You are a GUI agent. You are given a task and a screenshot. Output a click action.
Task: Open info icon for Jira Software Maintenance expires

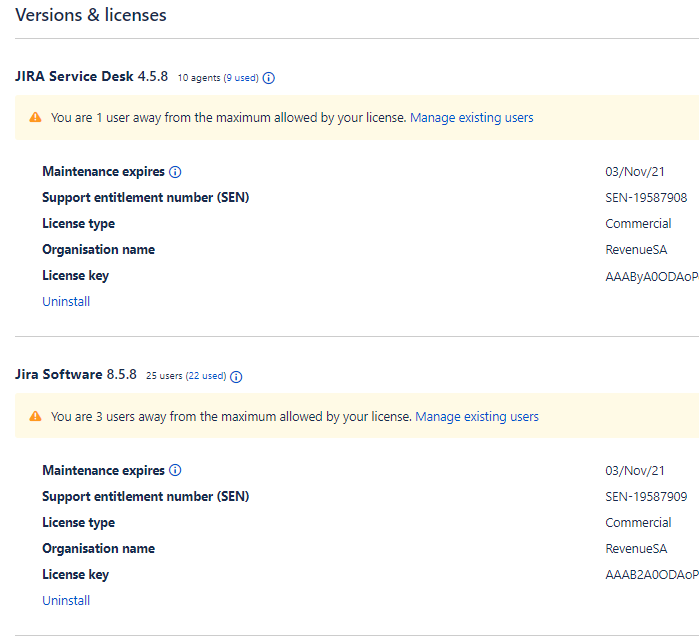pyautogui.click(x=175, y=470)
